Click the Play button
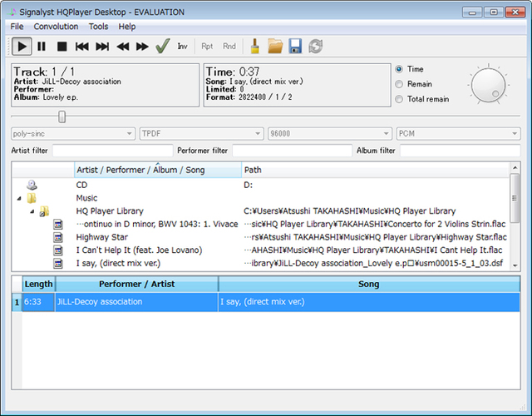Screen dimensions: 532x416 [x=22, y=47]
